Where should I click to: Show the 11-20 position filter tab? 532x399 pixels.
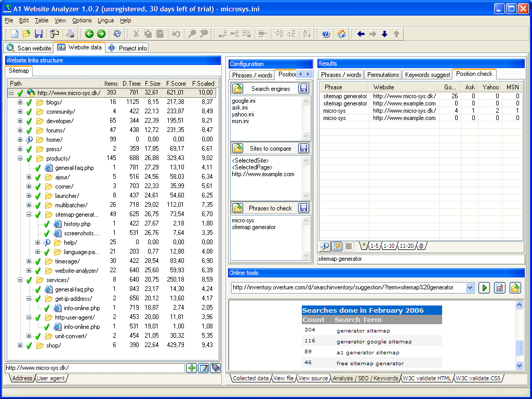pos(406,246)
